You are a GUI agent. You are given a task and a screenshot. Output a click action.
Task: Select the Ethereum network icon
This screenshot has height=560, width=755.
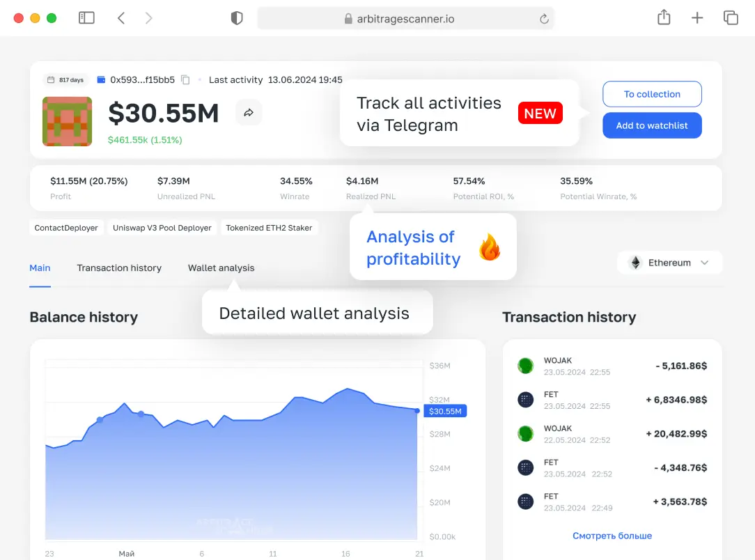(635, 263)
